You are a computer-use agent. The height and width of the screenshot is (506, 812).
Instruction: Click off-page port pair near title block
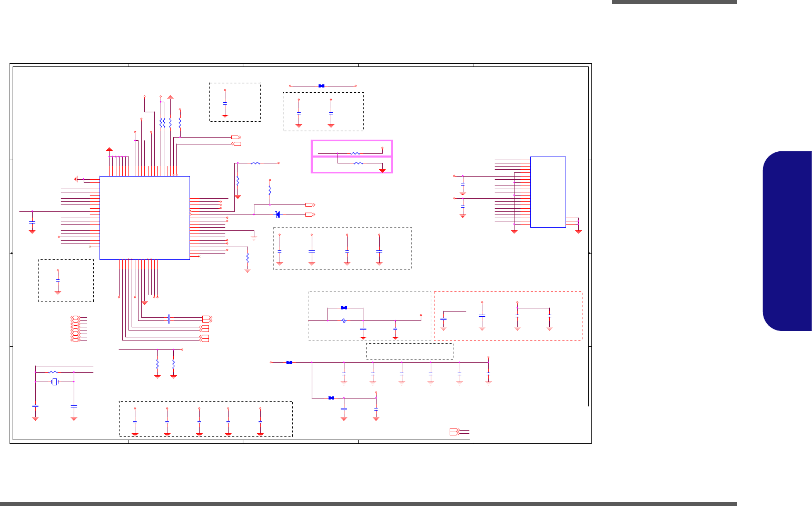click(x=455, y=432)
